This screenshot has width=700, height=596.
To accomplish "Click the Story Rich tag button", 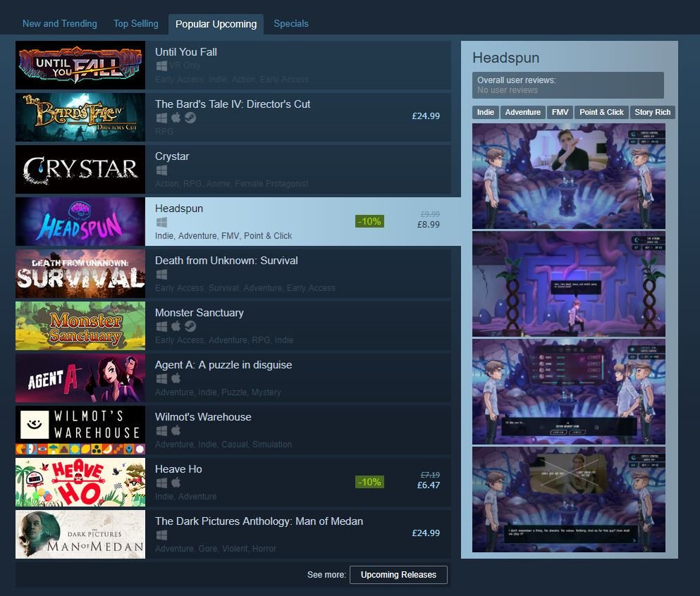I will tap(652, 113).
